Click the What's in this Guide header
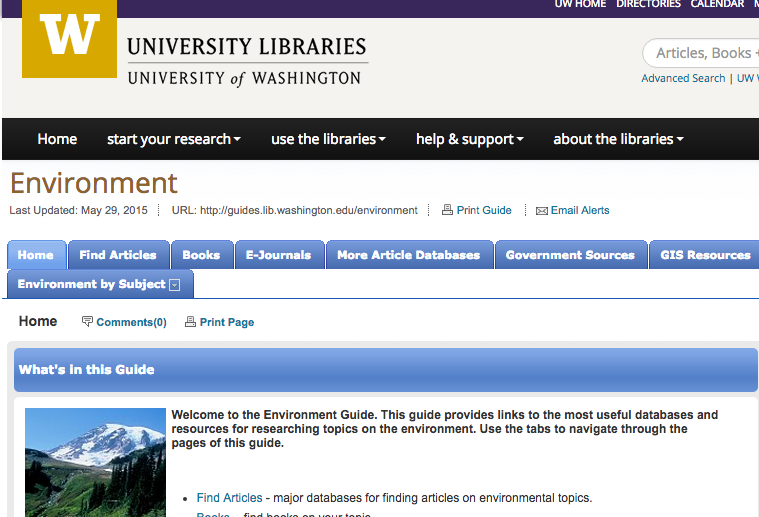The height and width of the screenshot is (517, 759). (x=385, y=370)
